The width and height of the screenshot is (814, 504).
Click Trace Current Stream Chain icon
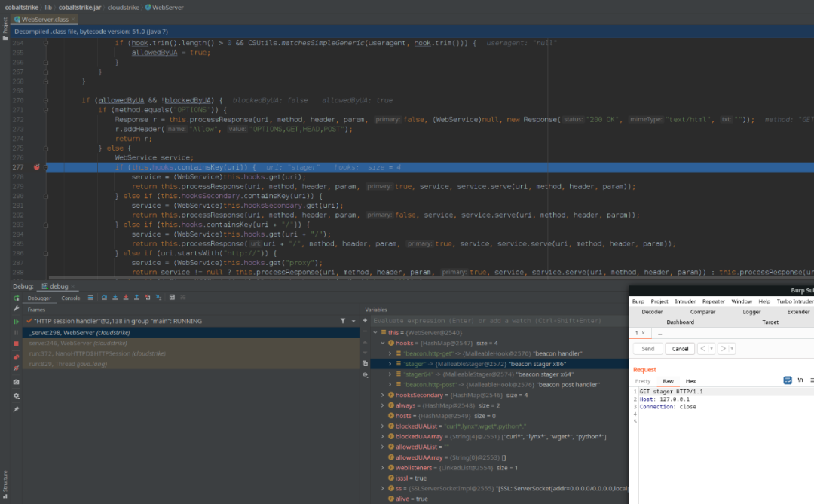pos(182,298)
